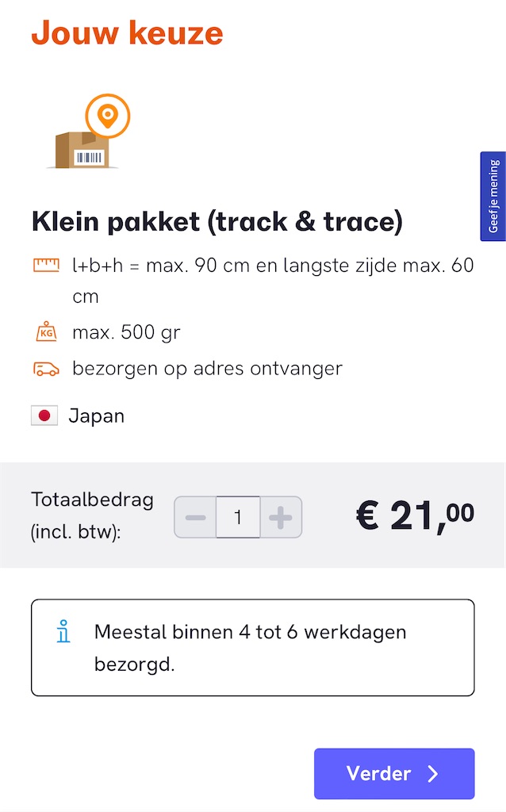Click the delivery van icon
This screenshot has height=812, width=506.
(46, 369)
